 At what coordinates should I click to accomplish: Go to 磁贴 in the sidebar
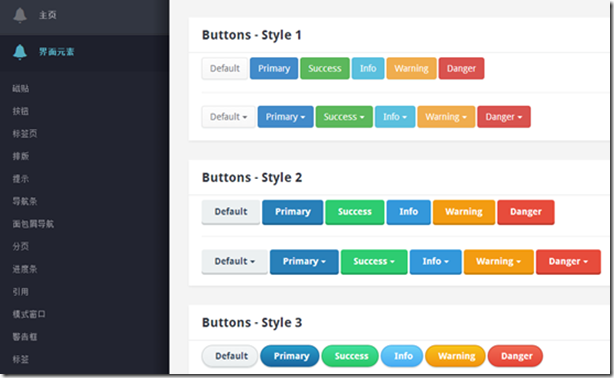pos(21,89)
